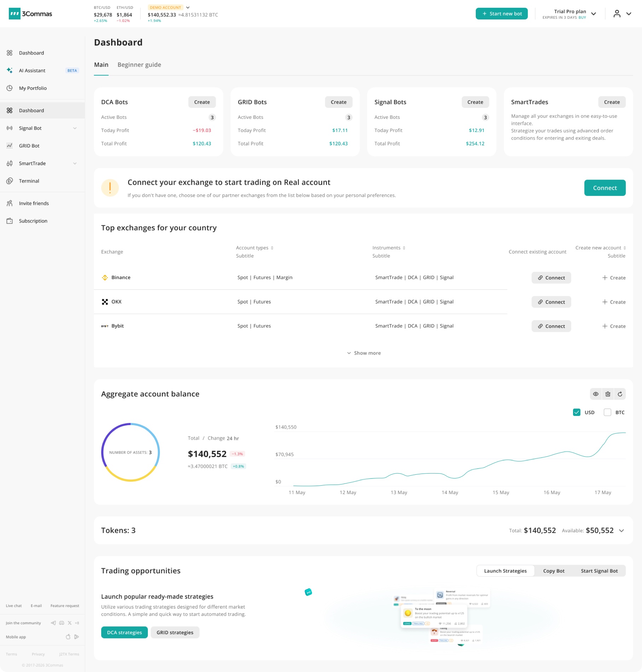Image resolution: width=642 pixels, height=672 pixels.
Task: Click the BUY link under plan
Action: pyautogui.click(x=582, y=18)
